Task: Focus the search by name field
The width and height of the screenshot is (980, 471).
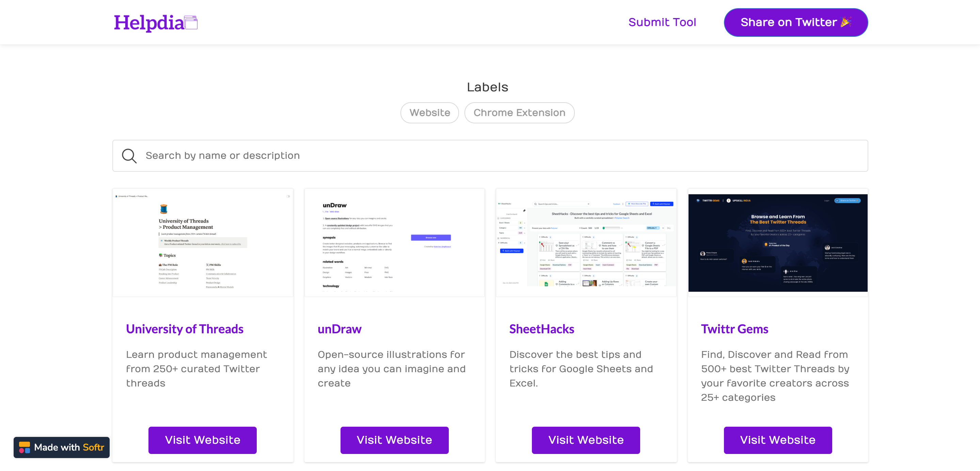Action: point(494,156)
